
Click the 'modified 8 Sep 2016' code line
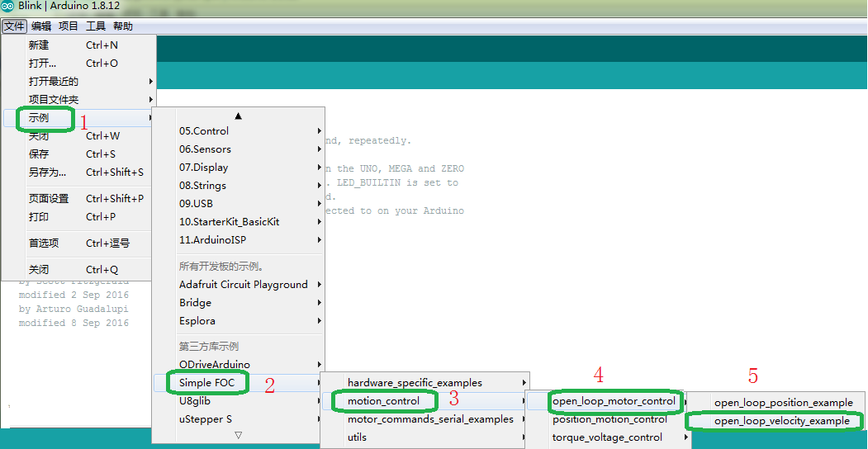point(74,323)
